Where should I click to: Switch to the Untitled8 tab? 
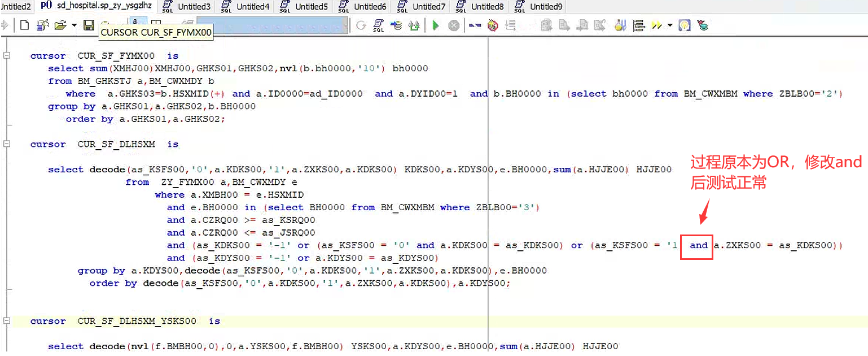pos(480,7)
